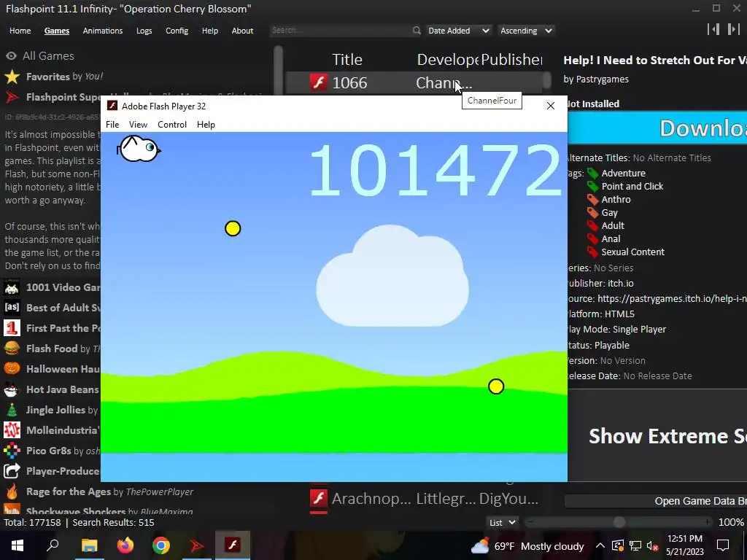Open the Animations tab
Screen dimensions: 747x560
(x=102, y=31)
